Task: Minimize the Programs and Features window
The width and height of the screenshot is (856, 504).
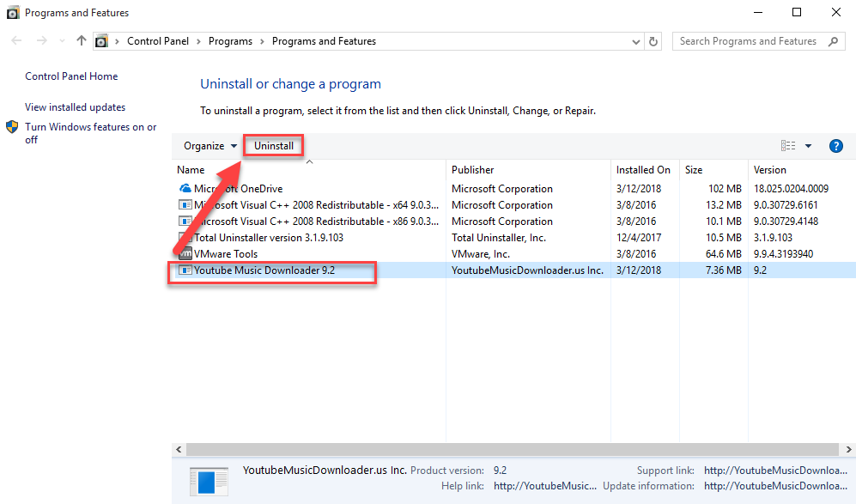Action: (758, 13)
